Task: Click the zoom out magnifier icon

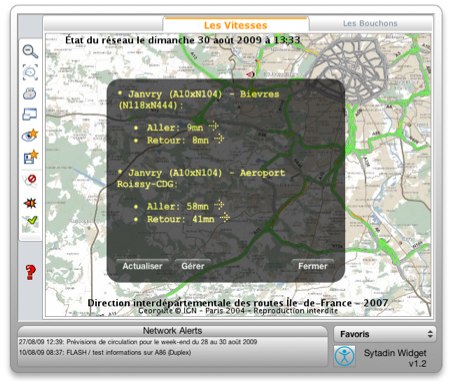Action: coord(30,51)
